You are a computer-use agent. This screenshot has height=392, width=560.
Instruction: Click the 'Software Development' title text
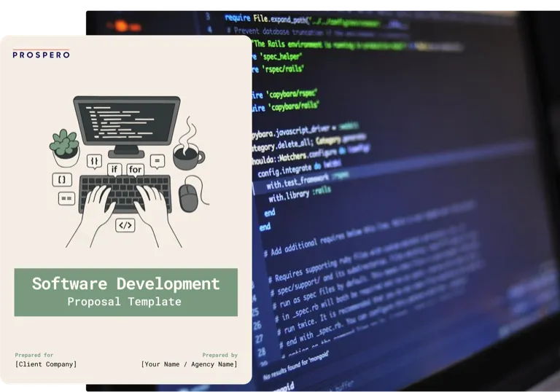125,284
